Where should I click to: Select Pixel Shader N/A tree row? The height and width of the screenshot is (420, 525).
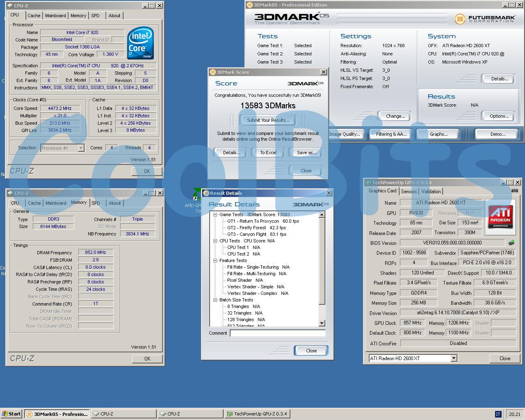(245, 280)
